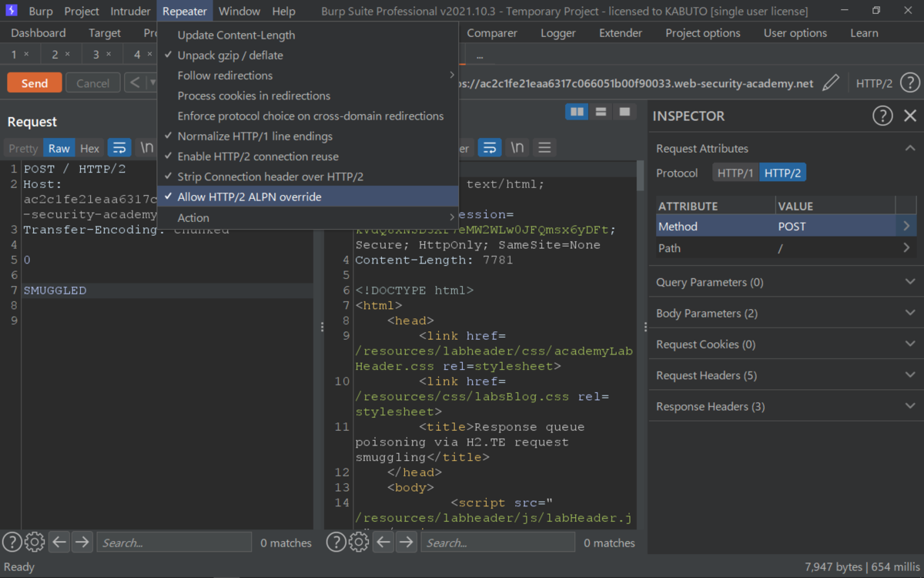Toggle word wrap in Response viewer
Image resolution: width=924 pixels, height=578 pixels.
pyautogui.click(x=490, y=147)
